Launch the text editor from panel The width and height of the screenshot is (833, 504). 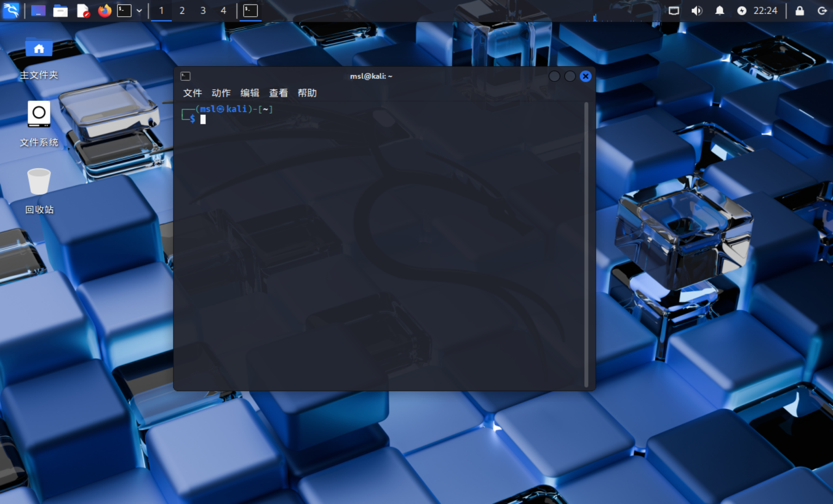click(83, 10)
